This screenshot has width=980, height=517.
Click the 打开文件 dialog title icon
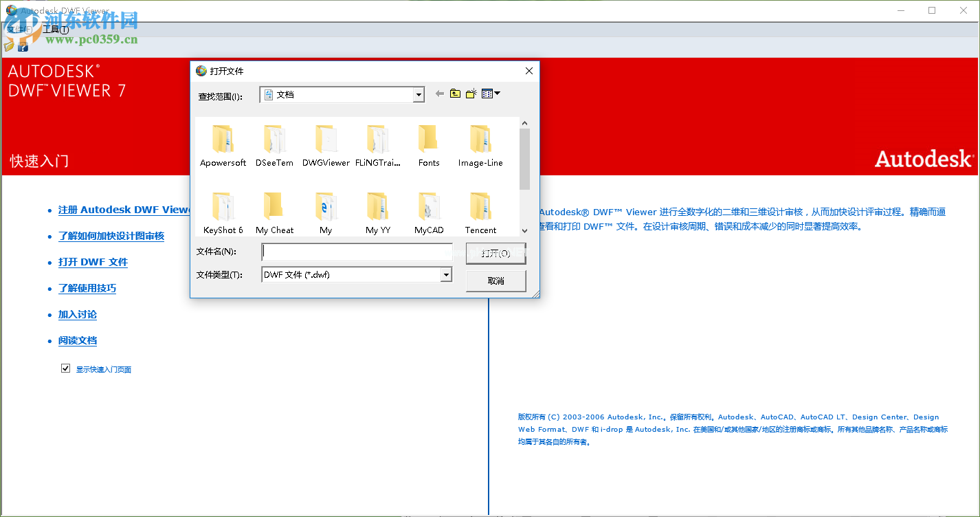point(201,71)
